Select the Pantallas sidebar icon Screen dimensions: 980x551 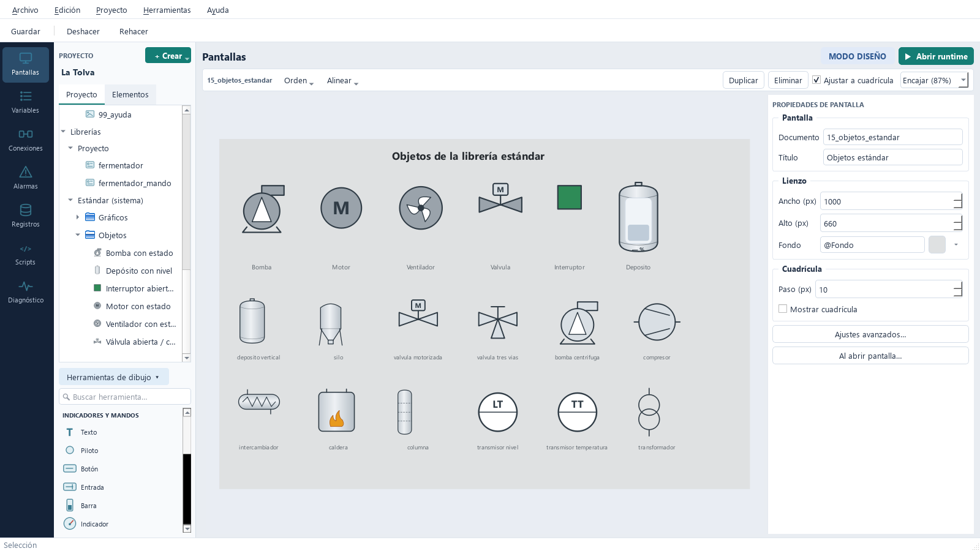point(26,64)
